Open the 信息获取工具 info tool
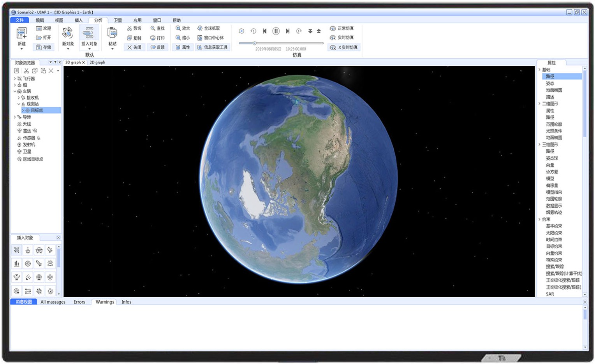595x364 pixels. click(212, 47)
